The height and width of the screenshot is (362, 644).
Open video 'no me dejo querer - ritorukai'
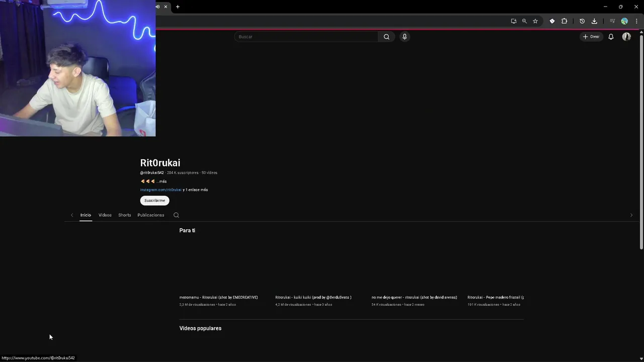[x=414, y=298]
